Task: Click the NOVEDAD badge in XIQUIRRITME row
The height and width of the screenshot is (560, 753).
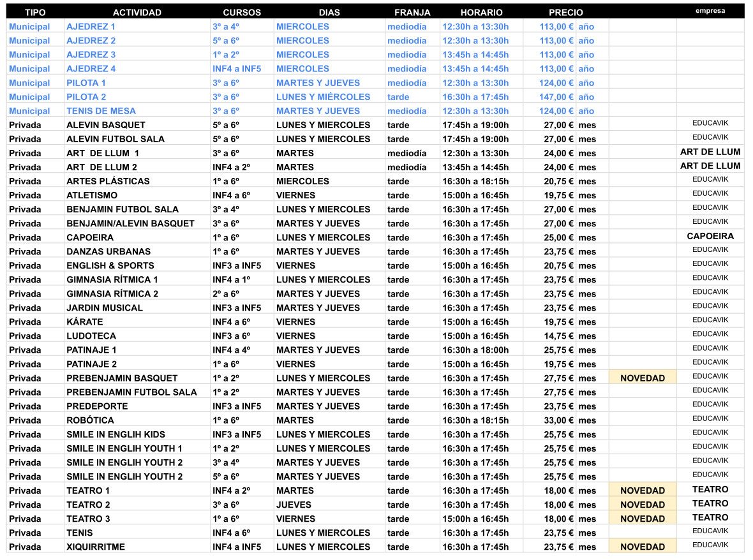Action: click(642, 547)
